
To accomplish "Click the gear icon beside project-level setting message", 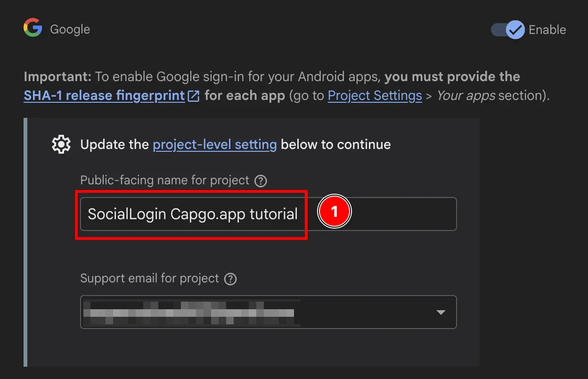I will (61, 144).
